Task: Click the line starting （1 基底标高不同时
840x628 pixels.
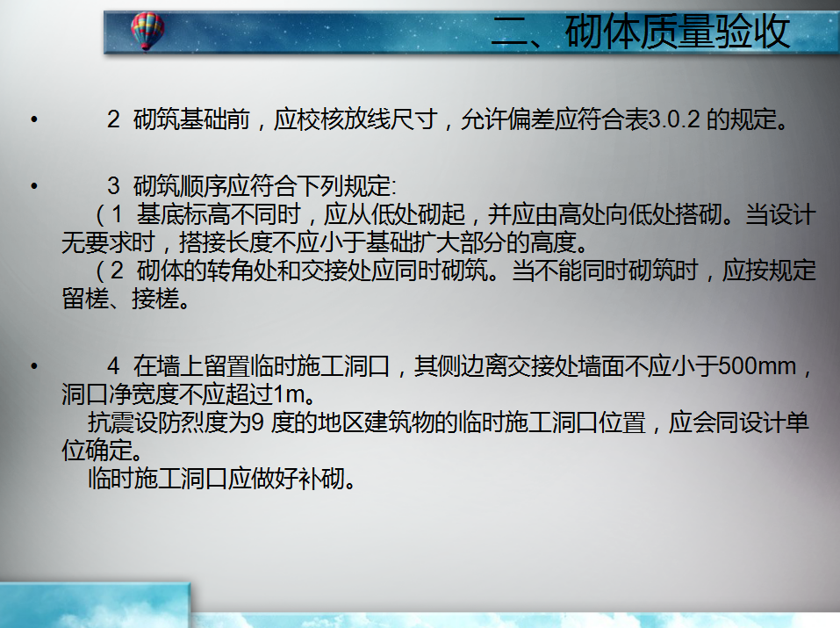Action: click(456, 214)
